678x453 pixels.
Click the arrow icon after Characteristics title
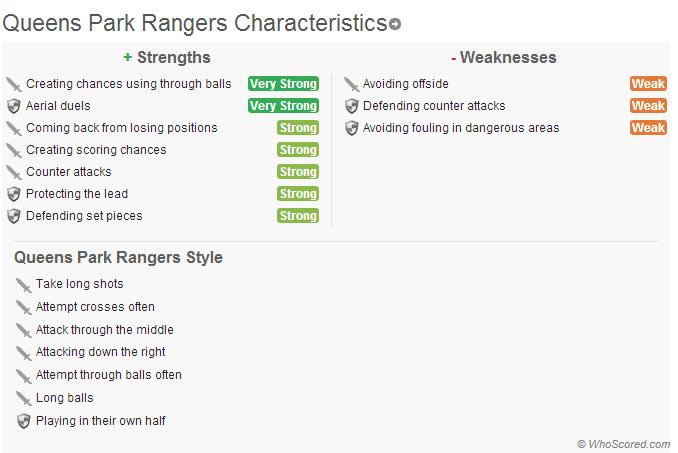(x=395, y=24)
